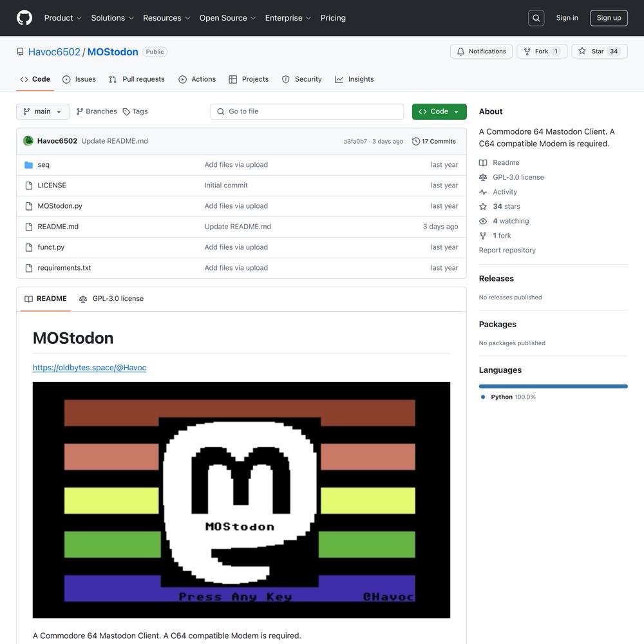Switch to the Issues tab
The image size is (644, 644).
point(79,79)
